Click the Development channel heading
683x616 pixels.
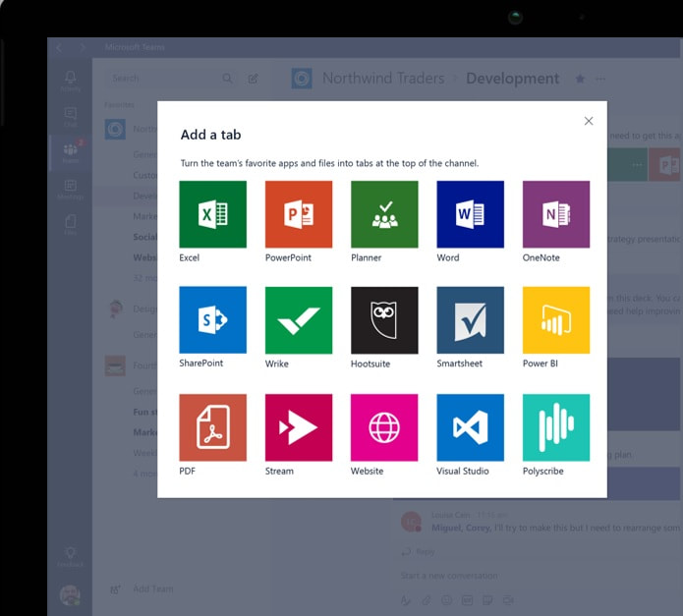(x=512, y=79)
